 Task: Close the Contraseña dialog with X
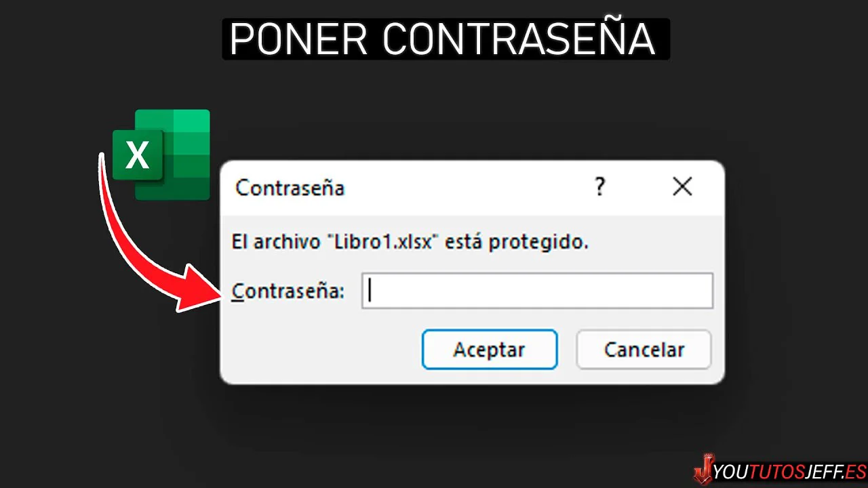coord(682,187)
